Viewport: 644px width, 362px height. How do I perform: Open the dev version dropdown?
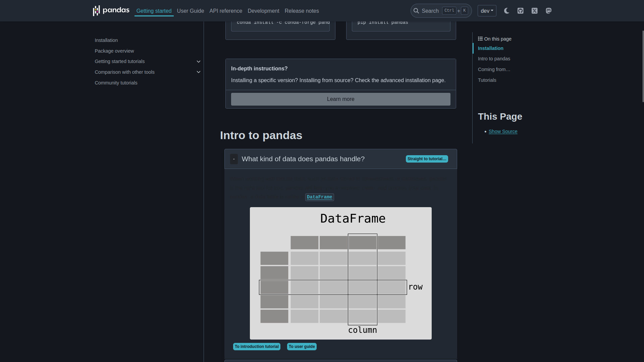pos(487,11)
